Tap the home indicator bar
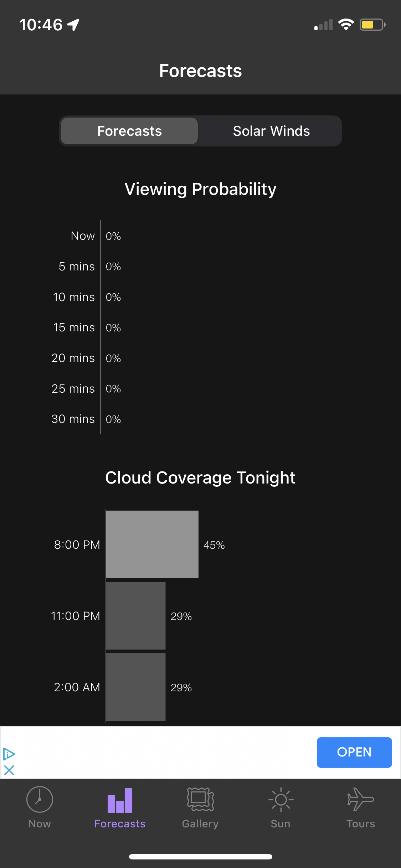The width and height of the screenshot is (401, 868). point(200,857)
